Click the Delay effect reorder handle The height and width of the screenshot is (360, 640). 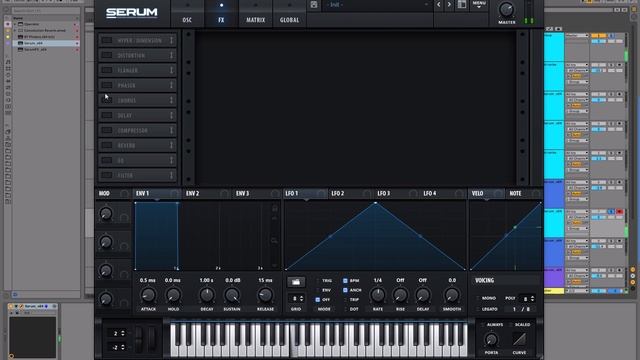171,115
